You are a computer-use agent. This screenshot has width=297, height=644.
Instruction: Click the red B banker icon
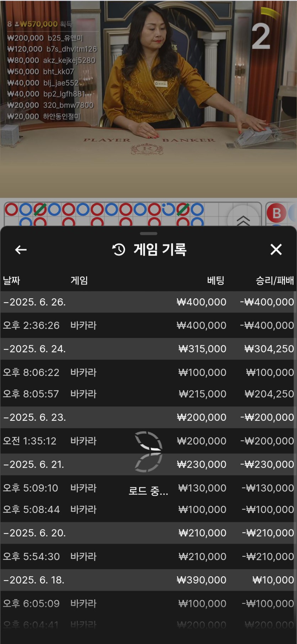click(276, 213)
